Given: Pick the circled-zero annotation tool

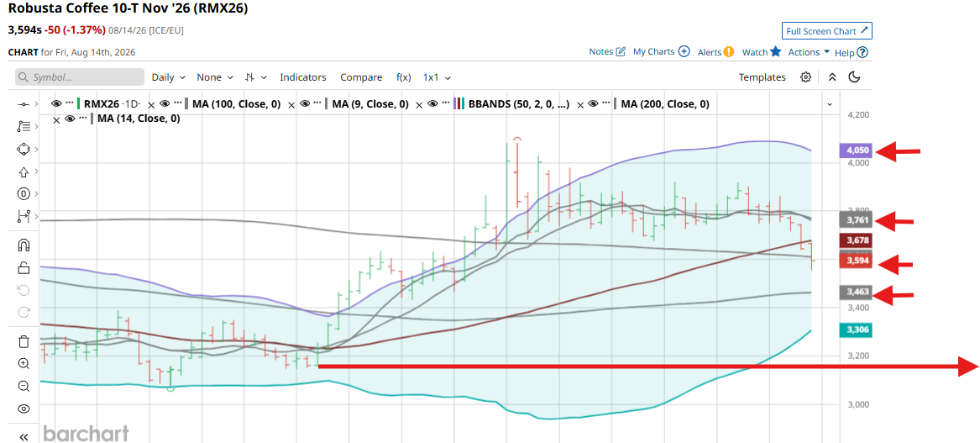Looking at the screenshot, I should pyautogui.click(x=24, y=193).
